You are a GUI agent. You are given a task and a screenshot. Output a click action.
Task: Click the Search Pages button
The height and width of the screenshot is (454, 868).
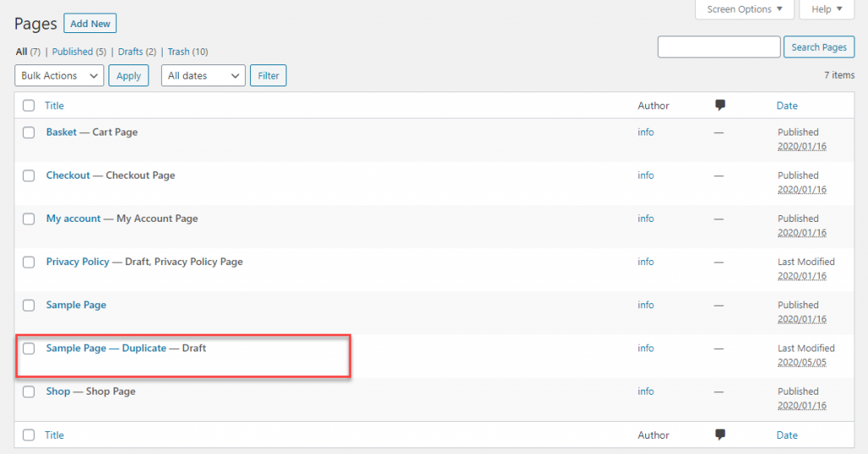click(x=818, y=47)
